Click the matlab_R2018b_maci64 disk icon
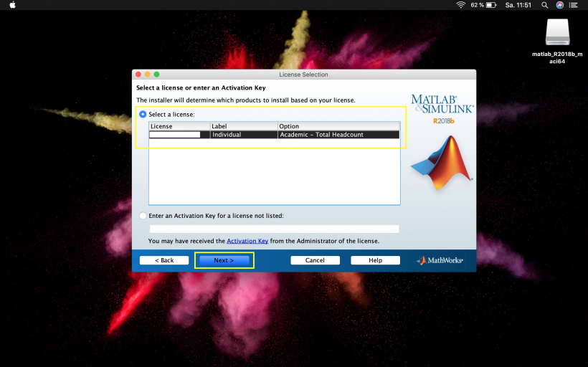Viewport: 588px width, 367px height. tap(557, 32)
